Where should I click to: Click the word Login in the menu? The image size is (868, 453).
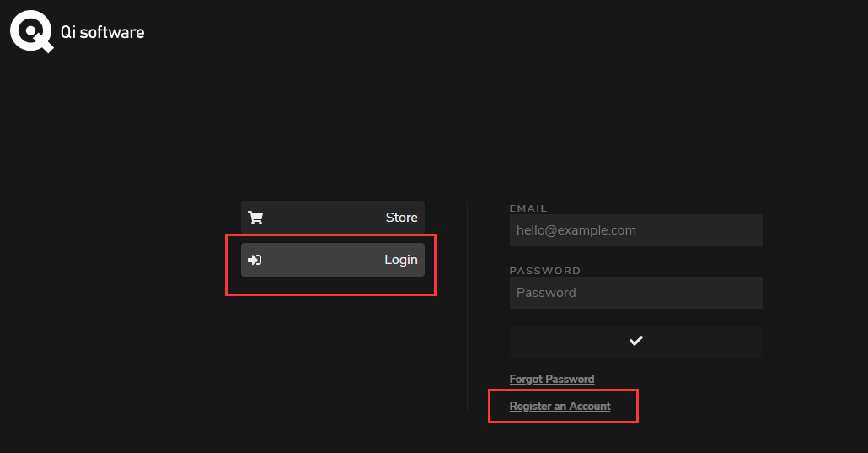tap(401, 260)
